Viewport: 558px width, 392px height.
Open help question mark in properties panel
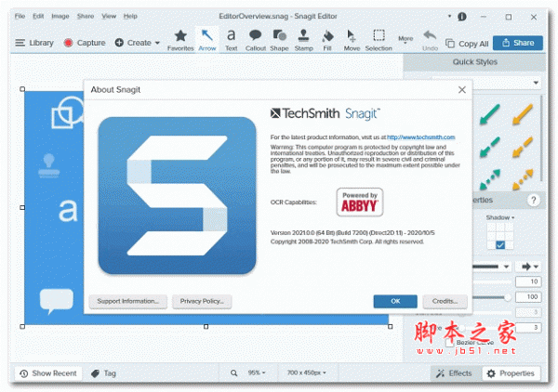pos(533,200)
